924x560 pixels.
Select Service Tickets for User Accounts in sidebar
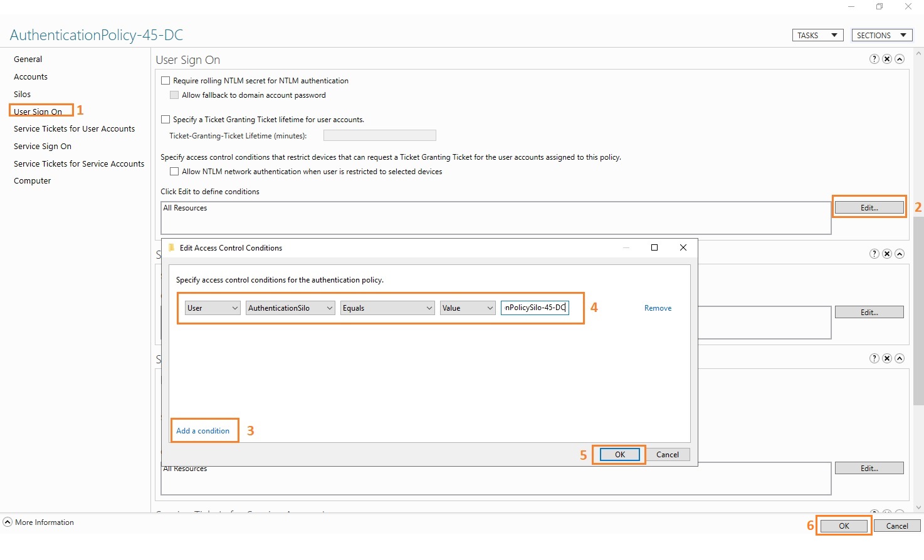pyautogui.click(x=75, y=128)
